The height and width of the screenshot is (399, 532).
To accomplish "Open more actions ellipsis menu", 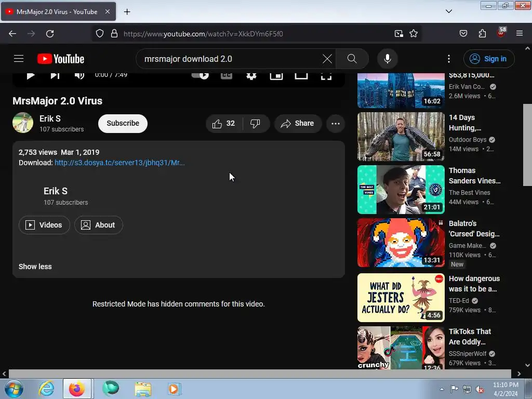I will coord(336,124).
